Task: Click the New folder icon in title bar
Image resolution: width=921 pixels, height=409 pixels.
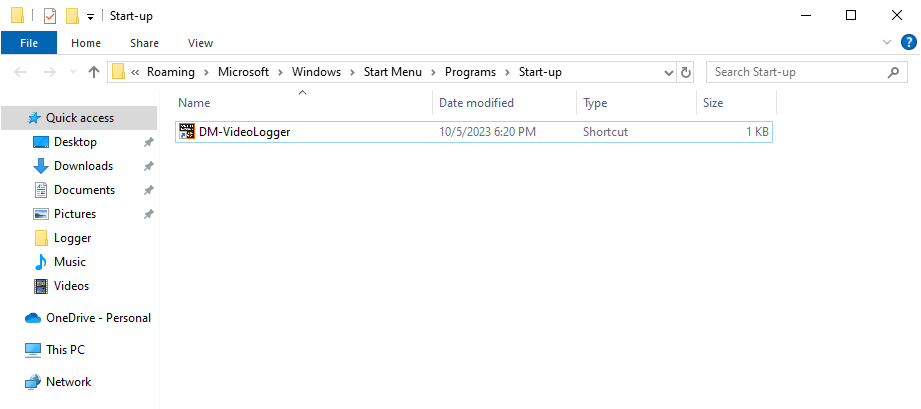Action: click(x=72, y=16)
